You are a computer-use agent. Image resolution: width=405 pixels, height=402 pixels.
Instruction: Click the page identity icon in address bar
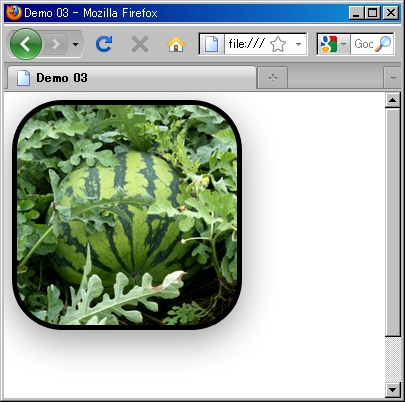pyautogui.click(x=211, y=44)
